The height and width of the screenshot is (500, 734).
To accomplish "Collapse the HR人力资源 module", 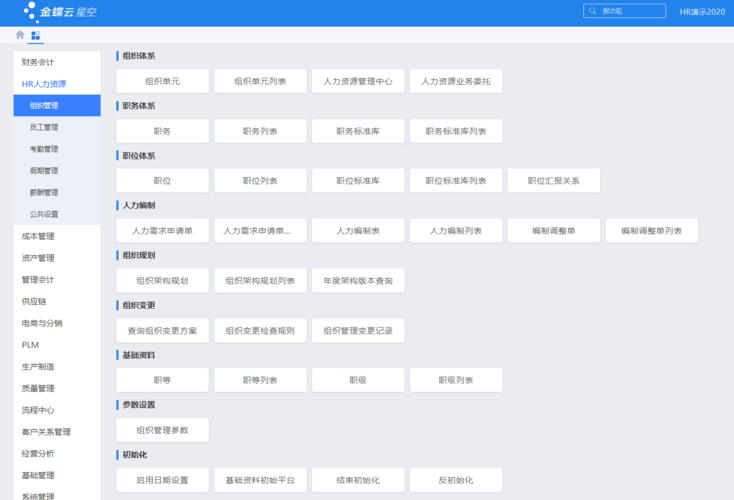I will coord(57,84).
